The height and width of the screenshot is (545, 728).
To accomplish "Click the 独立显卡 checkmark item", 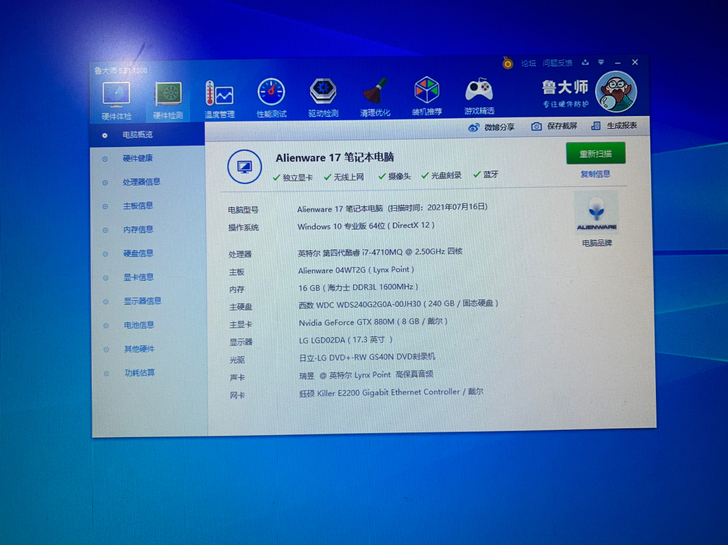I will coord(292,177).
